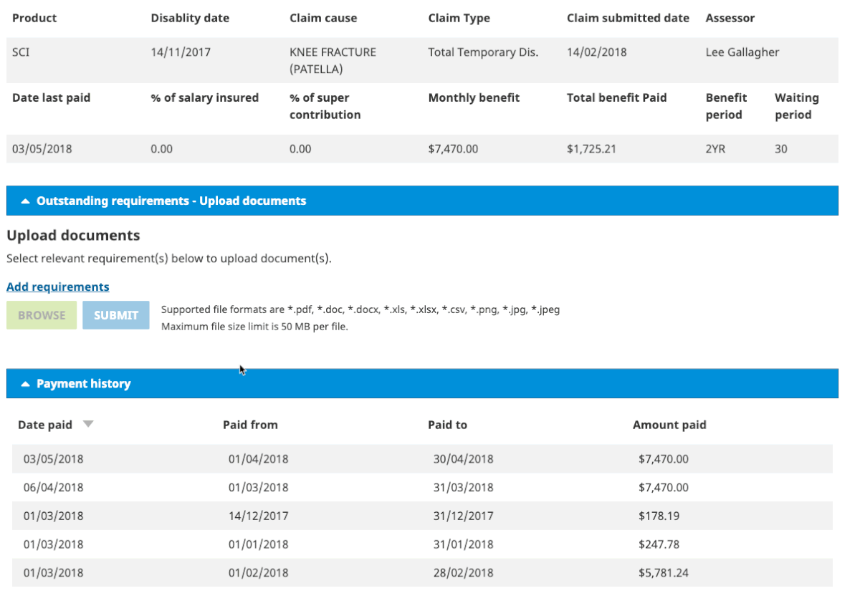The image size is (860, 616).
Task: Click the $1,725.21 total benefit value
Action: pos(591,149)
